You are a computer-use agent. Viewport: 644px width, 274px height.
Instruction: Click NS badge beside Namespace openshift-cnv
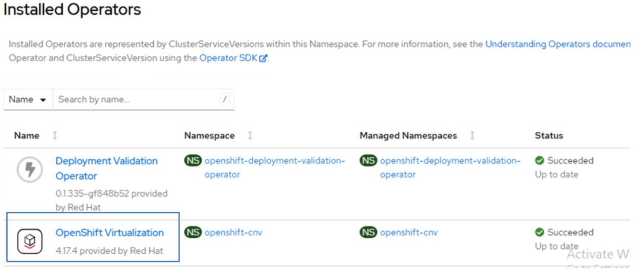193,232
